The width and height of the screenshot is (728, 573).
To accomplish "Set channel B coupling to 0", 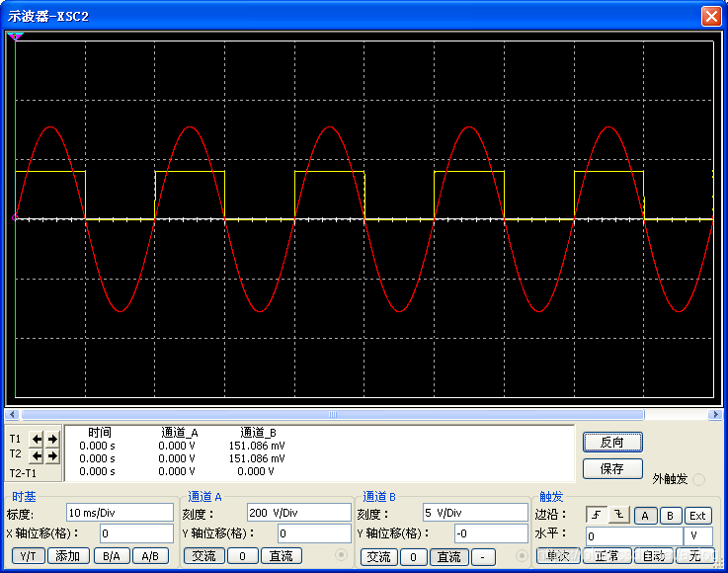I will [413, 557].
